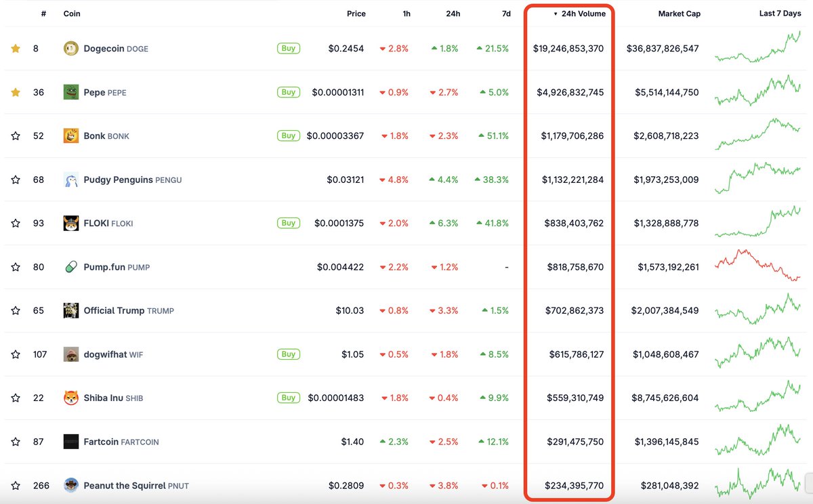Screen dimensions: 813x504
Task: Star dogwifhat for the watchlist
Action: pyautogui.click(x=16, y=354)
